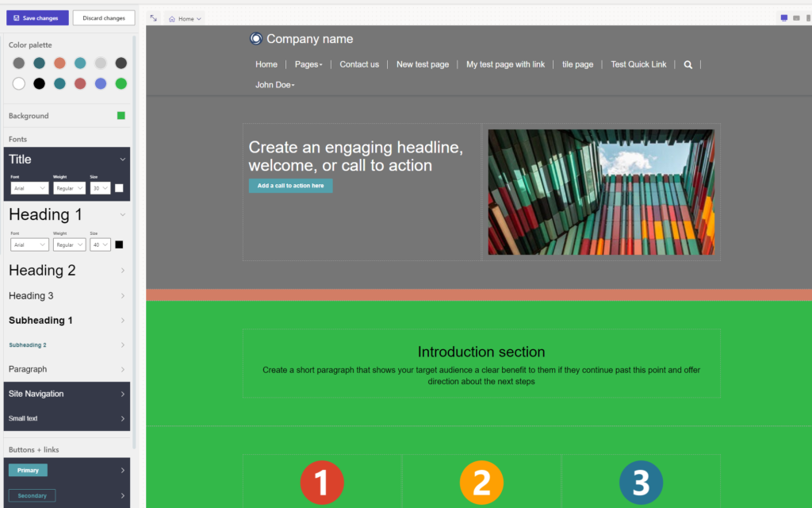812x508 pixels.
Task: Open the Heading 1 Size dropdown showing 40
Action: click(x=100, y=244)
